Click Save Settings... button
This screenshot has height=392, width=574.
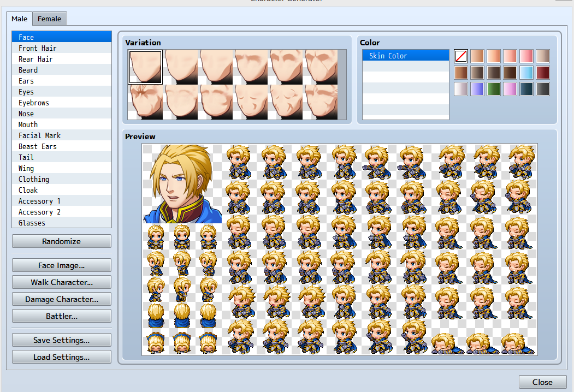tap(62, 340)
